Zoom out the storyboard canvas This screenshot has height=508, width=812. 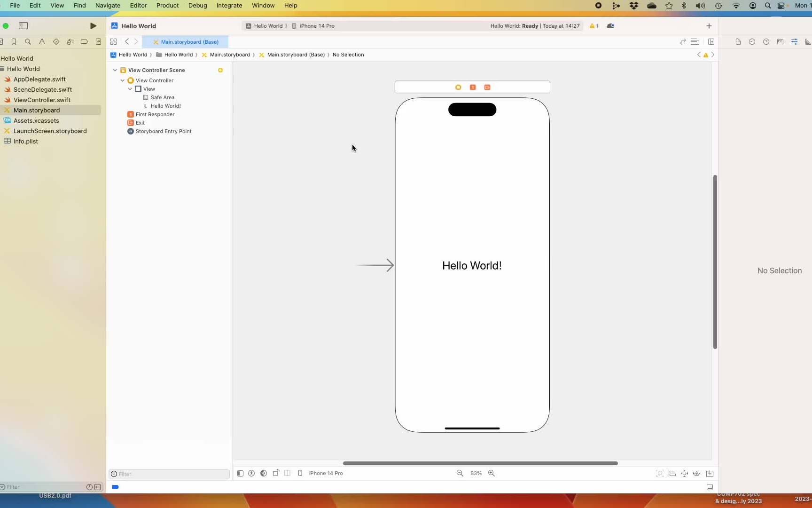tap(460, 473)
